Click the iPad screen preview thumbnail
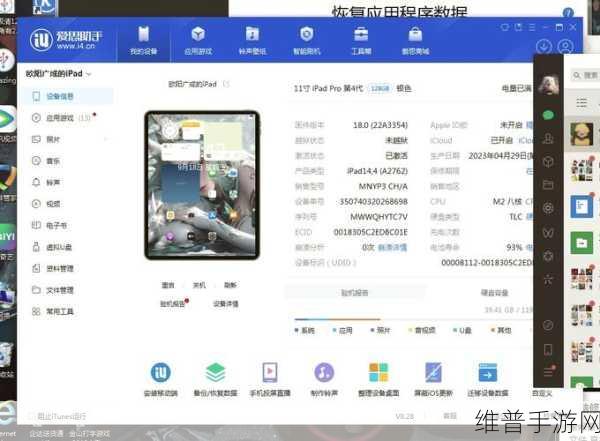This screenshot has height=441, width=600. click(202, 185)
